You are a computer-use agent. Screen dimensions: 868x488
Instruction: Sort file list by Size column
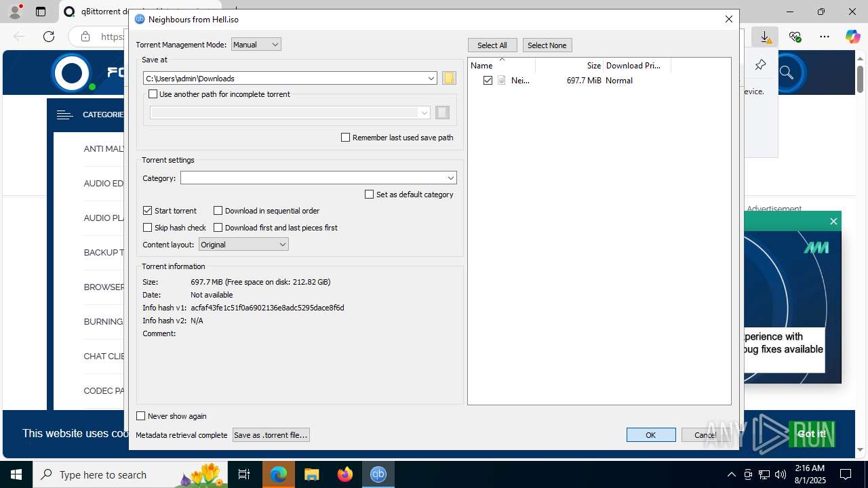[x=570, y=65]
